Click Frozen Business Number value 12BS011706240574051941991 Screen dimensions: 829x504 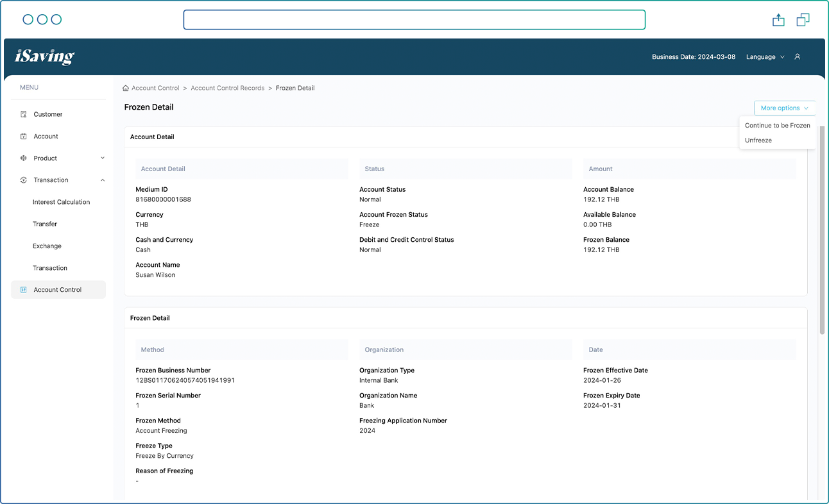185,380
